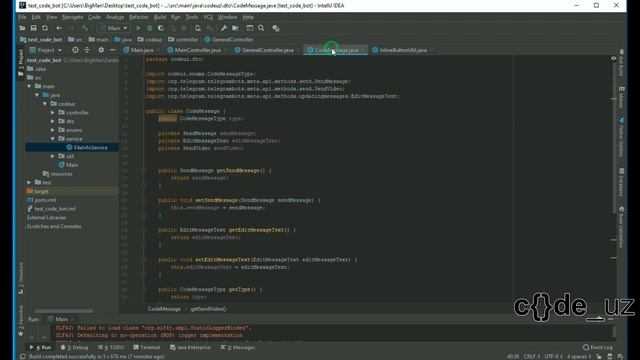Click the UTF-8 encoding selector in status bar
640x360 pixels.
pyautogui.click(x=553, y=356)
